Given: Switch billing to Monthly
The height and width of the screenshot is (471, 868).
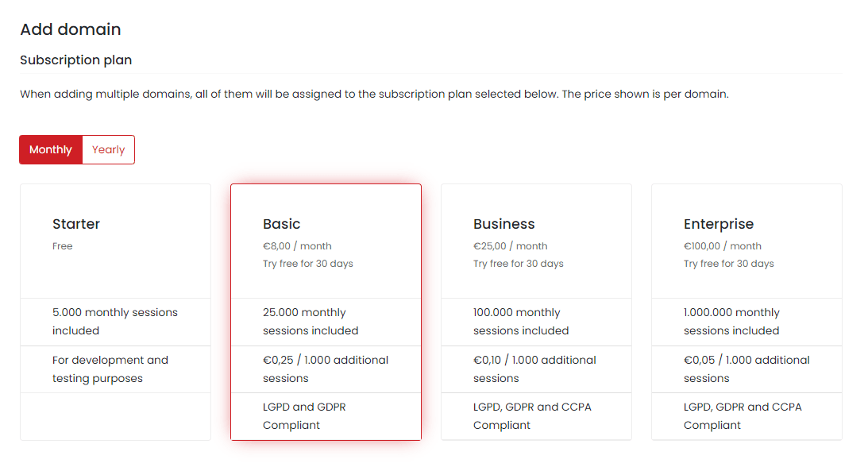Looking at the screenshot, I should point(51,150).
